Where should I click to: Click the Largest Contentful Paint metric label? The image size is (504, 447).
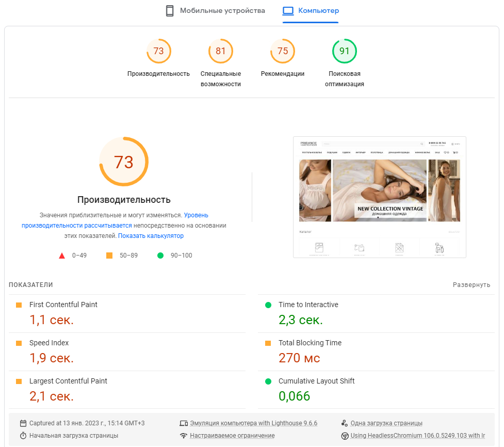(x=68, y=381)
